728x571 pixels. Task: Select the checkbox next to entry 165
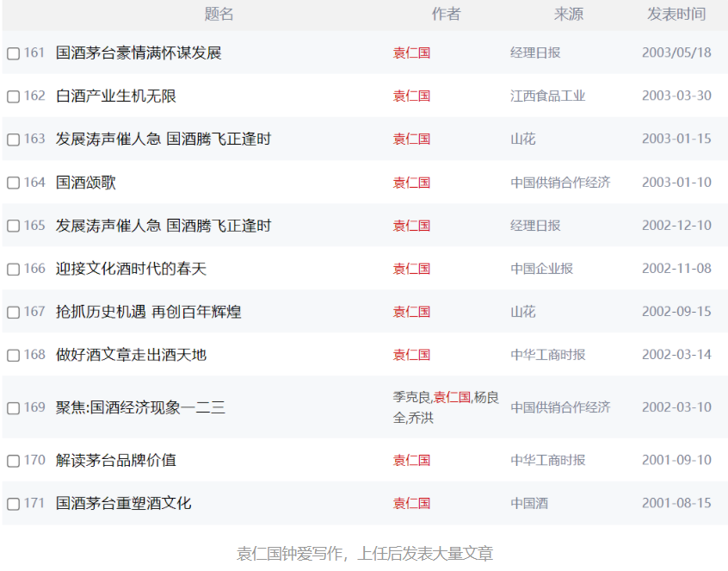[12, 225]
